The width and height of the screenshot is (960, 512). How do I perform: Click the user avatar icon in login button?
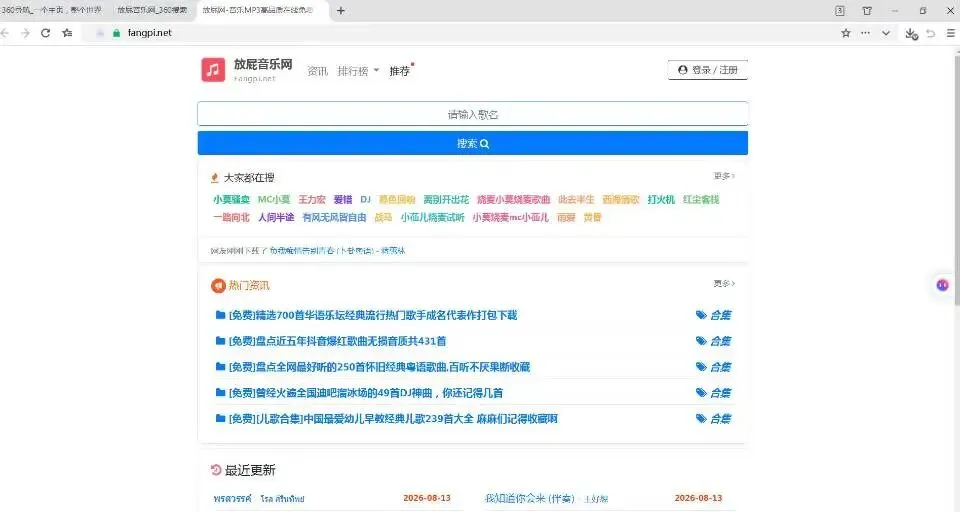[683, 70]
